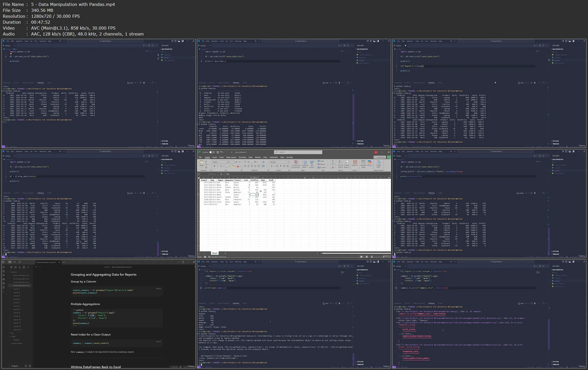Click the new note icon in notes sidebar

pos(11,267)
